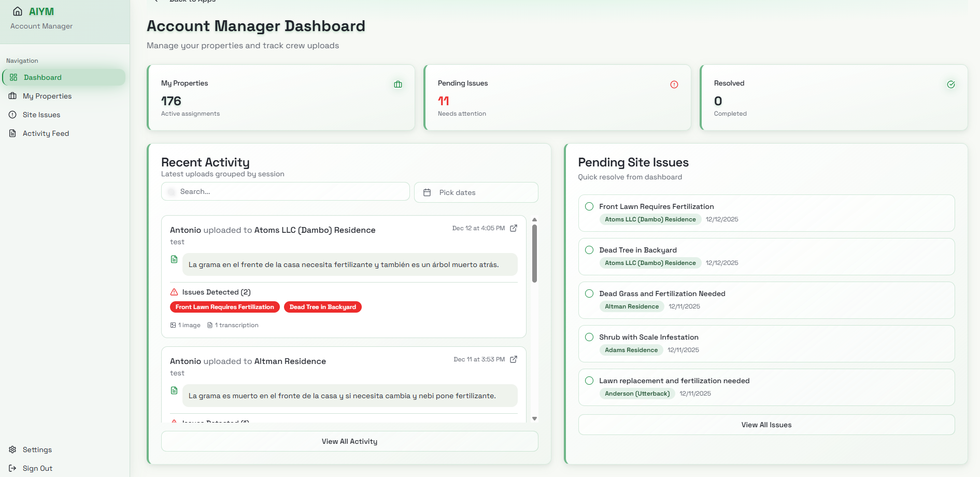Open external link for Atoms LLC upload
This screenshot has width=980, height=477.
click(x=514, y=228)
